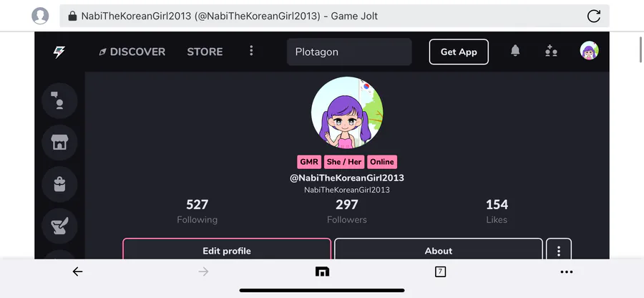
Task: Expand top nav more options dots
Action: 251,51
